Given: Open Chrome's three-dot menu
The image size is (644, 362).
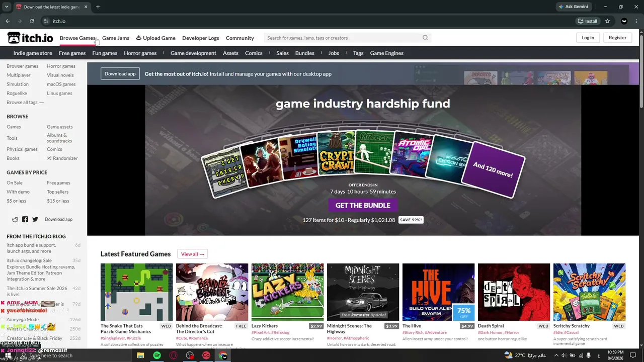Looking at the screenshot, I should (636, 21).
